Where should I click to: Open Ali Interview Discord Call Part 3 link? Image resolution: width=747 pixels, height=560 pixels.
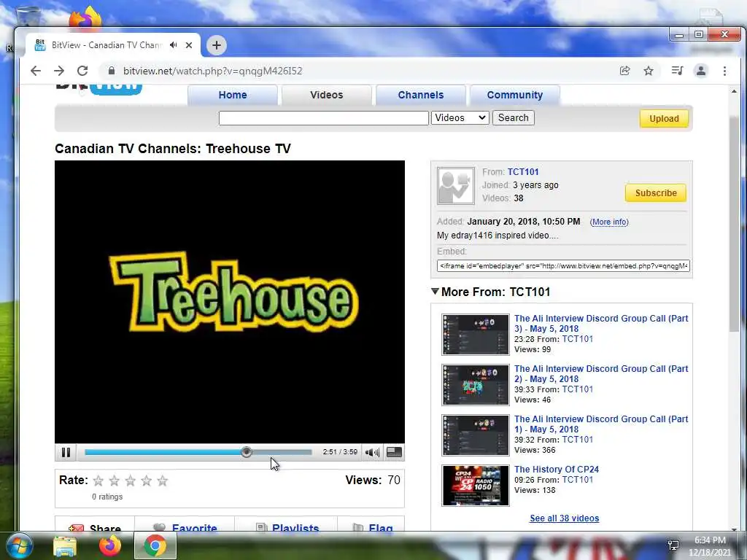[x=601, y=323]
